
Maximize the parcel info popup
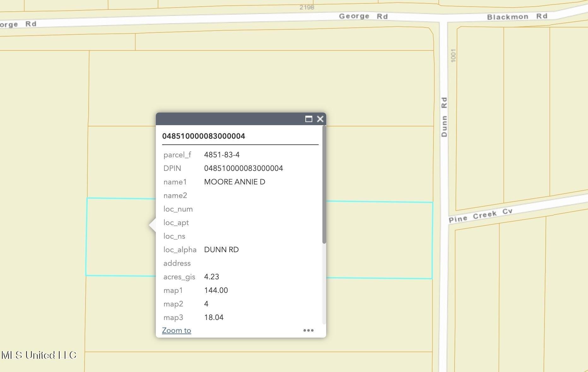309,119
